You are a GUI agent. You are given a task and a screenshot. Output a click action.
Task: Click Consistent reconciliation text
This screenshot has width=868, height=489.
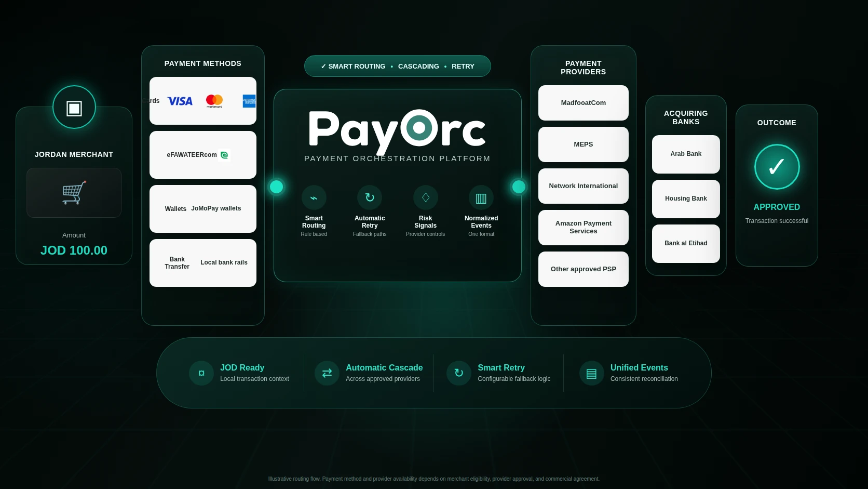(x=644, y=379)
